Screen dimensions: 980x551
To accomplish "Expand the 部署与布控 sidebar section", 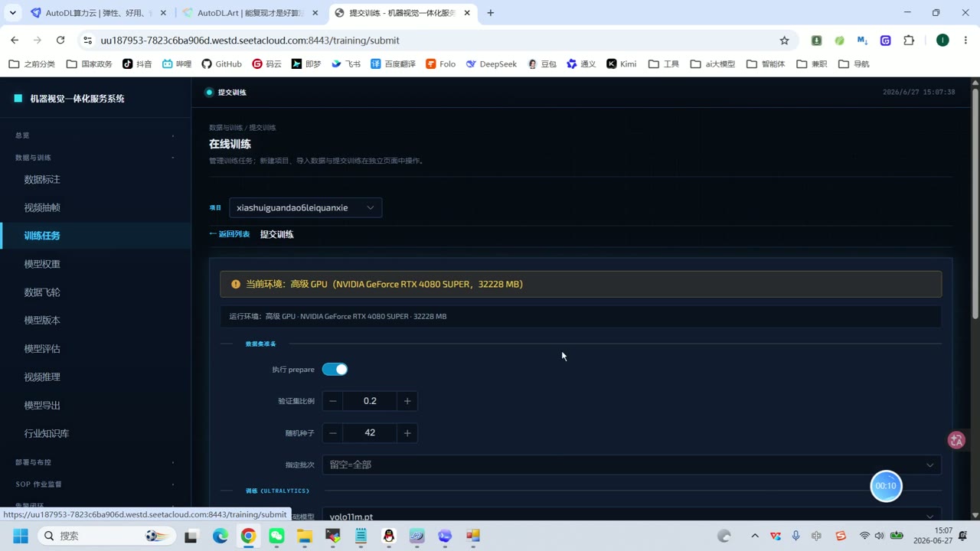I will click(96, 462).
